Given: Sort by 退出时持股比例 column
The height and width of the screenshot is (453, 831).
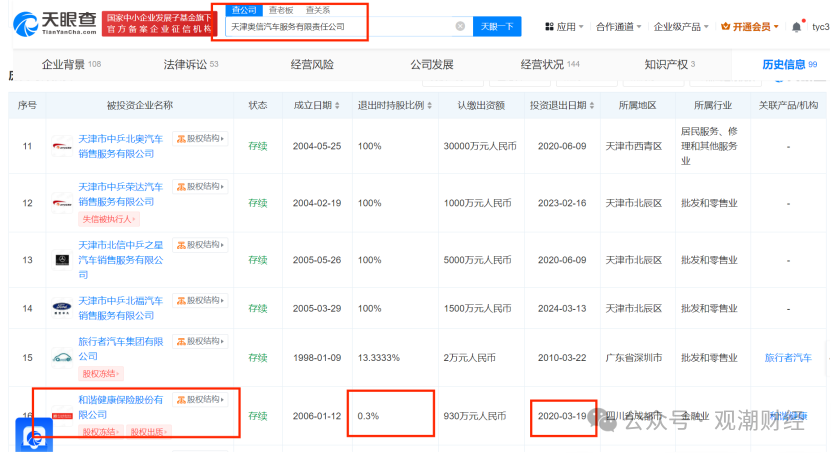Looking at the screenshot, I should [x=429, y=105].
